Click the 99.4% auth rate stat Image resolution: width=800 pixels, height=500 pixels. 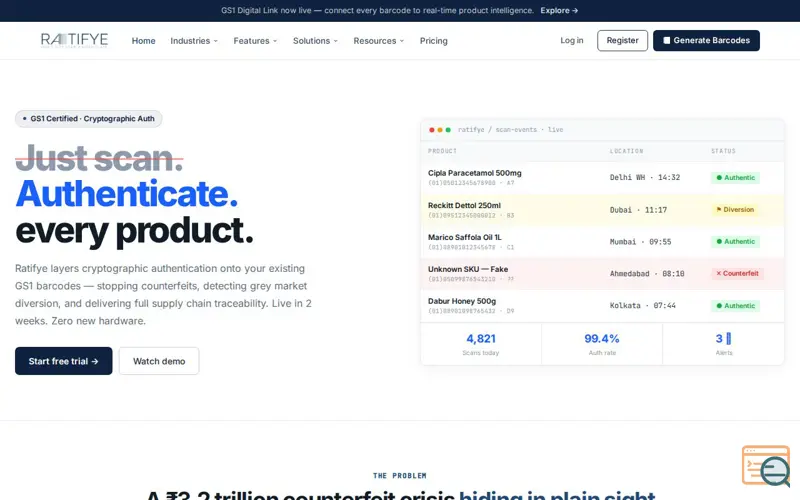(602, 344)
